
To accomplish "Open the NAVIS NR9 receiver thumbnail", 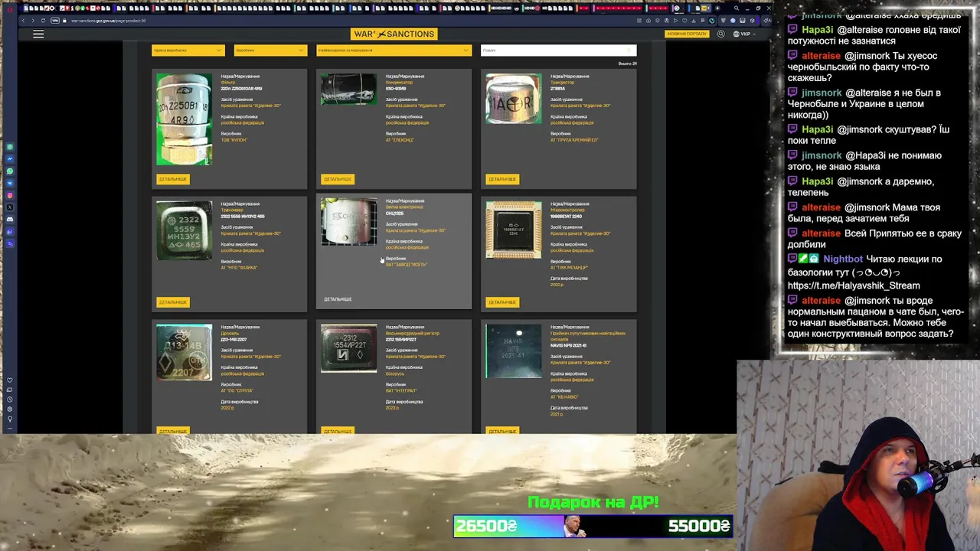I will [514, 351].
